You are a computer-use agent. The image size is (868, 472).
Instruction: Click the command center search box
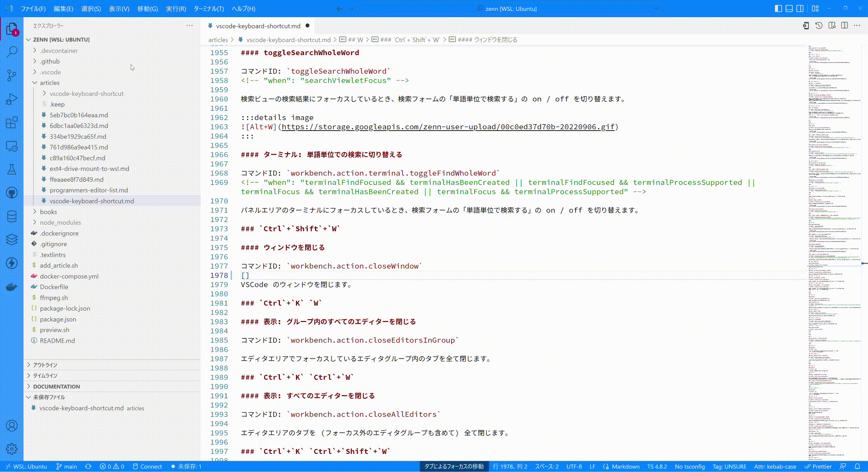[511, 9]
